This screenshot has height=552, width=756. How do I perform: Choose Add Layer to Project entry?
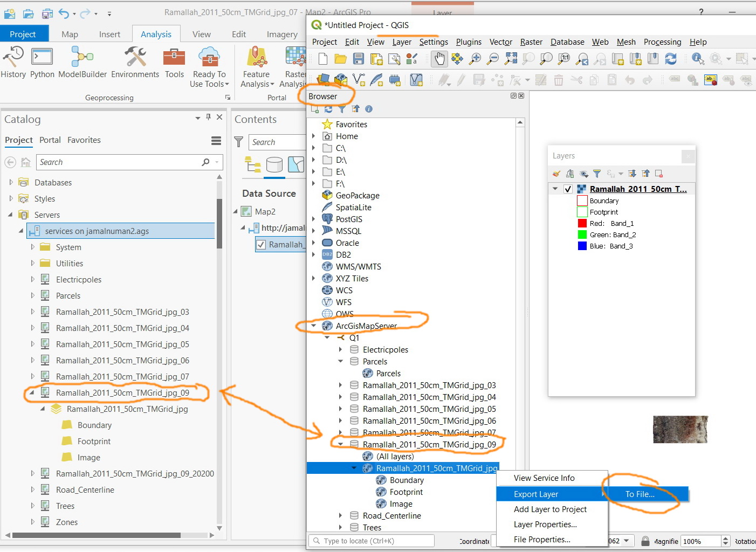point(552,509)
